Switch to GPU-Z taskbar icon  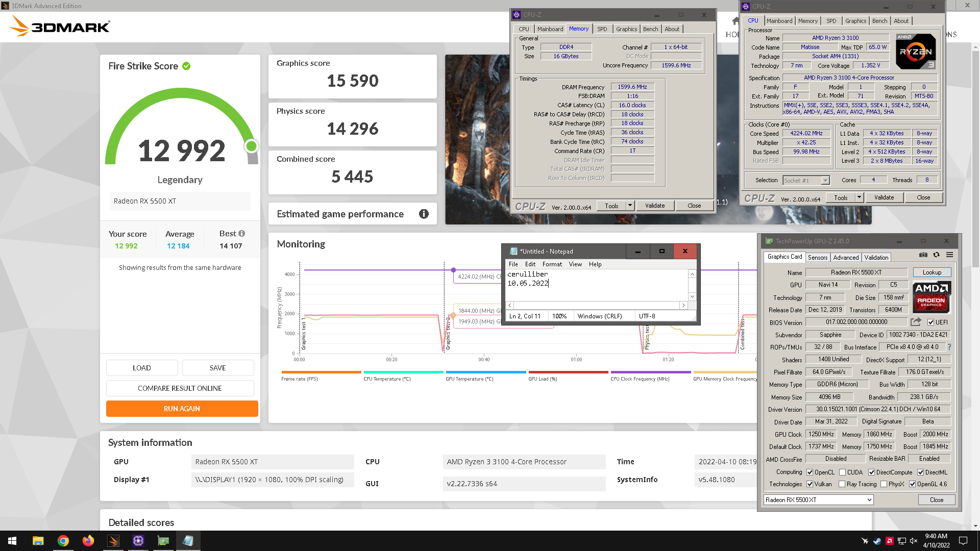click(x=163, y=541)
